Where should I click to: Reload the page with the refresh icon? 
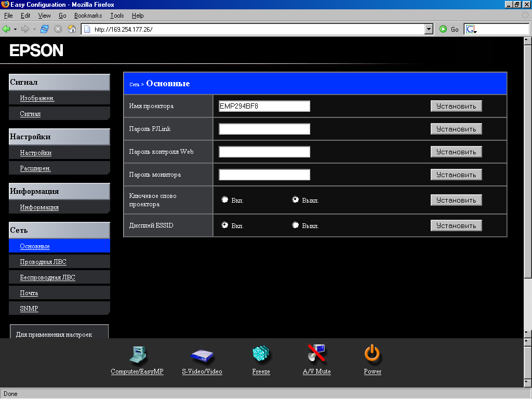[45, 29]
